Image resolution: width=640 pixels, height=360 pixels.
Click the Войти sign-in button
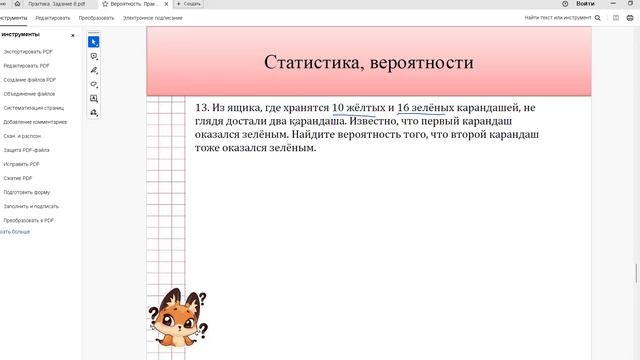[x=585, y=4]
